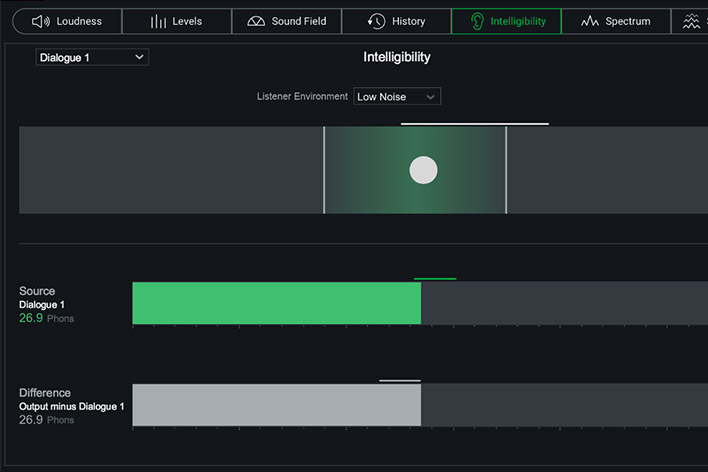Select the Spectrum tab label
This screenshot has width=708, height=472.
(628, 21)
